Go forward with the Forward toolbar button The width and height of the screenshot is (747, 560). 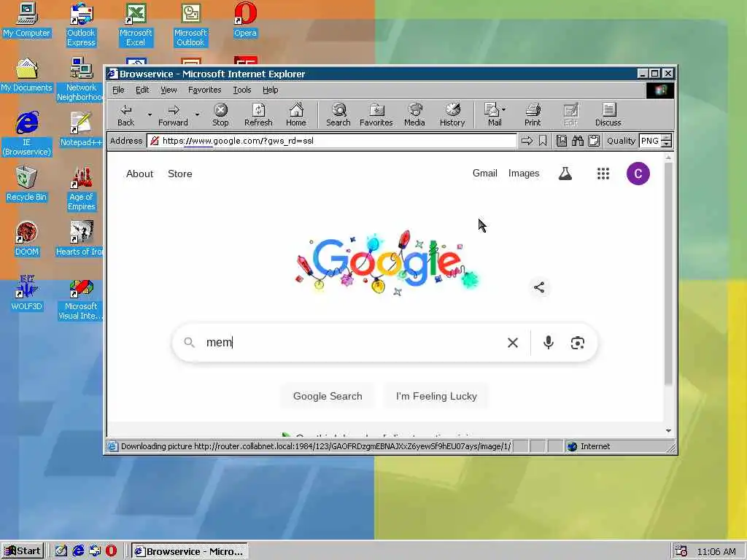pos(173,115)
